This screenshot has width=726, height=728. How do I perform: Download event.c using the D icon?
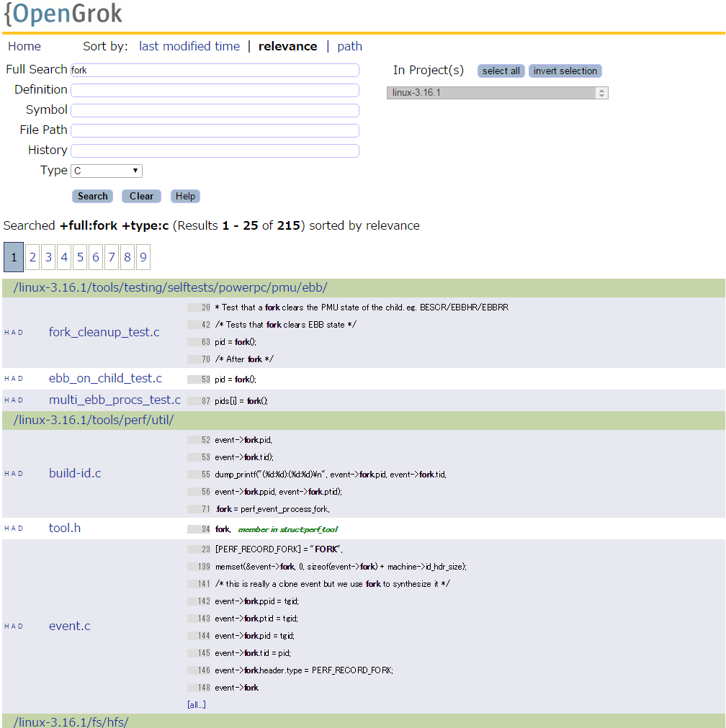(x=19, y=626)
